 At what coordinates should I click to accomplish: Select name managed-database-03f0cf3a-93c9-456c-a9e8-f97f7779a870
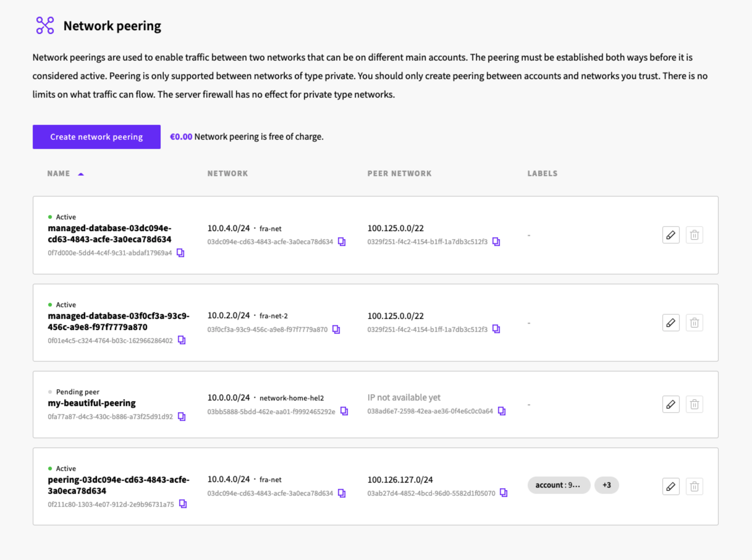119,321
